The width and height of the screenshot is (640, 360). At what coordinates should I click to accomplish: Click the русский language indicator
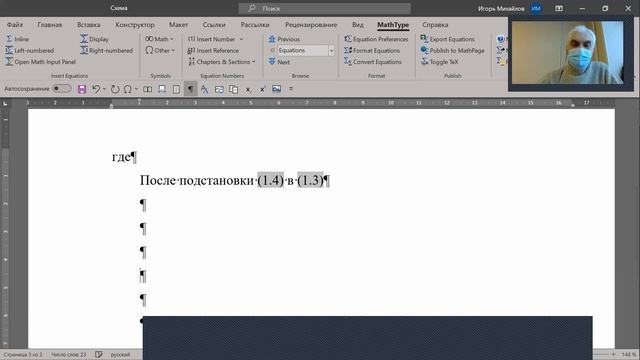120,354
